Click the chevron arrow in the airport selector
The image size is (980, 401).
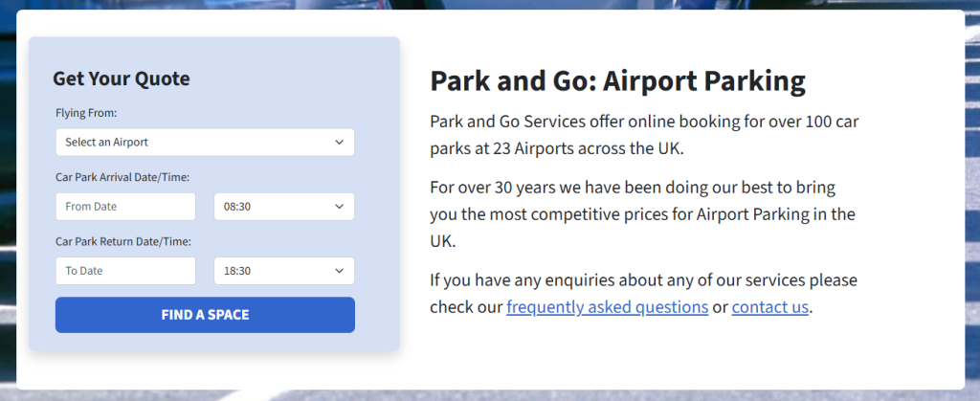click(340, 143)
